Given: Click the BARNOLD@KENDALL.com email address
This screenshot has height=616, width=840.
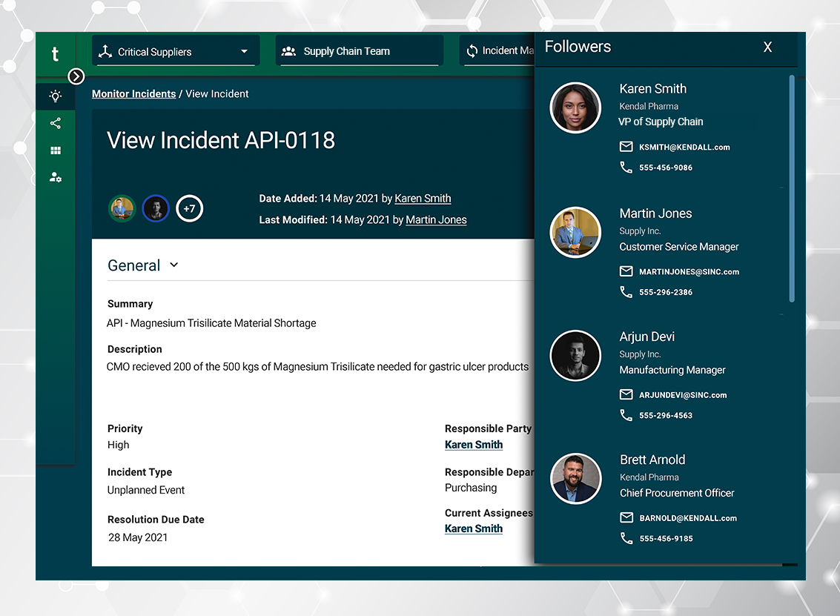Looking at the screenshot, I should click(x=688, y=518).
